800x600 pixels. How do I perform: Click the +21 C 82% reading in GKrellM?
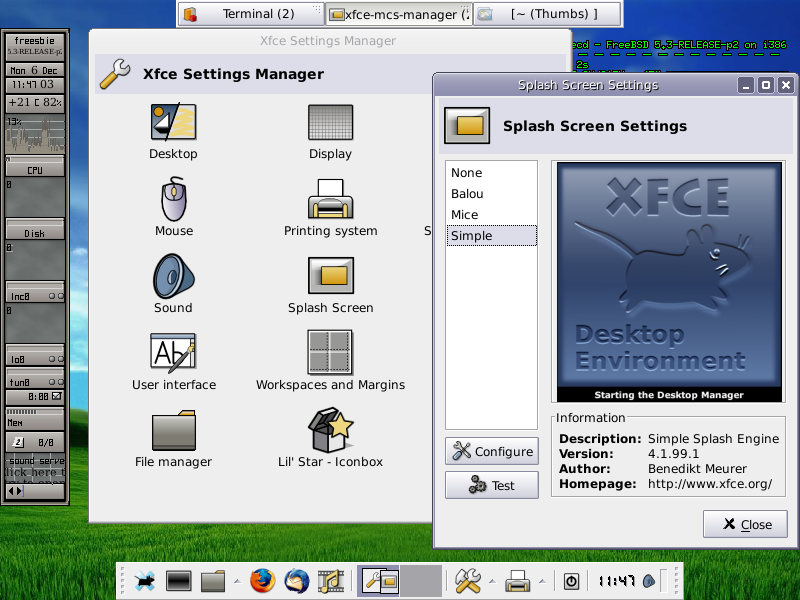point(35,102)
